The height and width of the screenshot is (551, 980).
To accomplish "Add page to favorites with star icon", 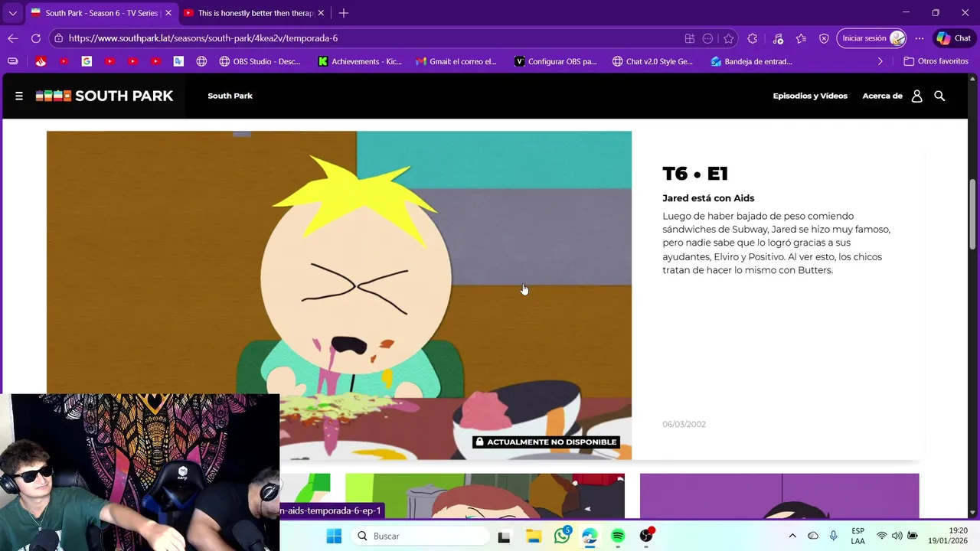I will [x=729, y=38].
